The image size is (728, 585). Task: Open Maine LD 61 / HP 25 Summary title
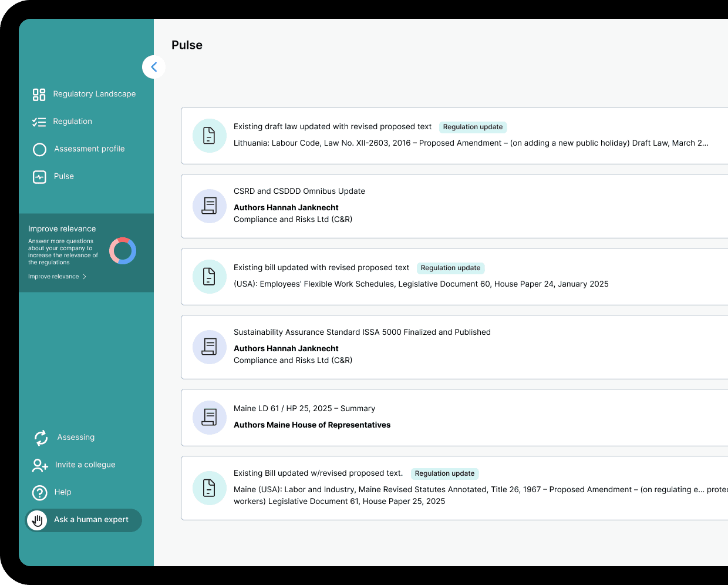click(305, 408)
